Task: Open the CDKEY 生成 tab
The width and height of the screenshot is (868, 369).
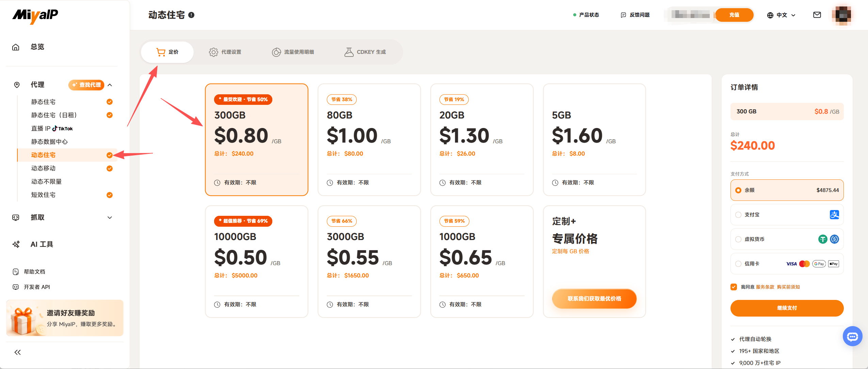Action: [365, 52]
